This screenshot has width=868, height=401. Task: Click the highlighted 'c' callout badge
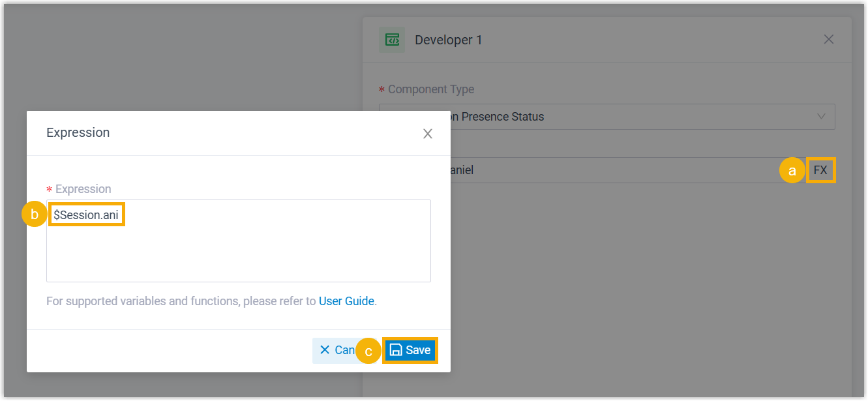click(x=368, y=351)
